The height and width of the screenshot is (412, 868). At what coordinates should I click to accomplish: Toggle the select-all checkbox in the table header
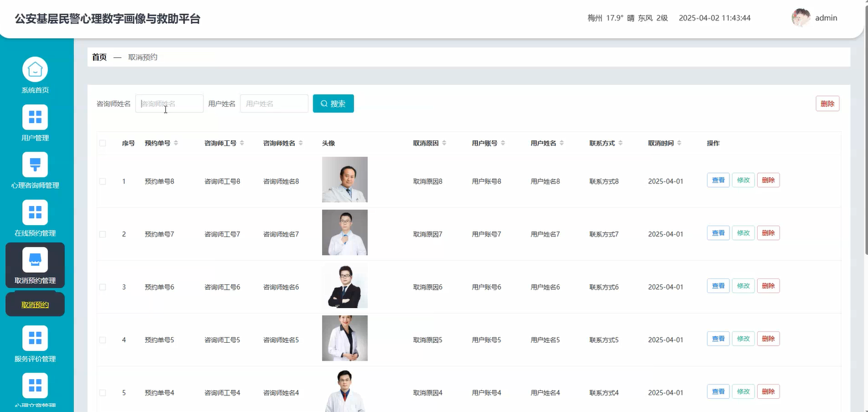tap(102, 143)
